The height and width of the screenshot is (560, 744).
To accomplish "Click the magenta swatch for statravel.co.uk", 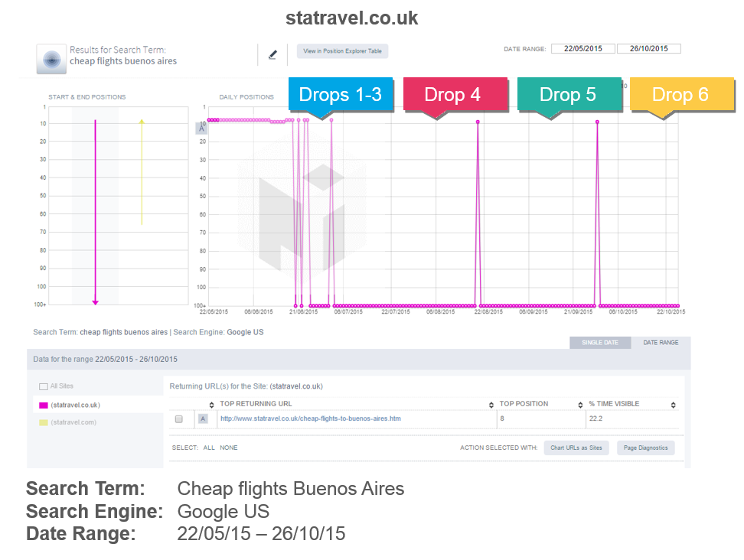I will (43, 405).
